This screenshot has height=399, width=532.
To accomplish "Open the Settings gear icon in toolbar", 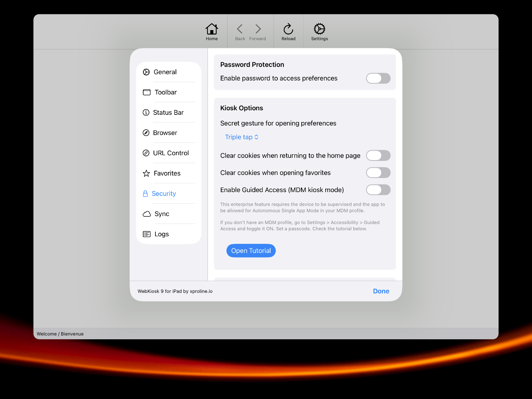I will click(x=319, y=29).
